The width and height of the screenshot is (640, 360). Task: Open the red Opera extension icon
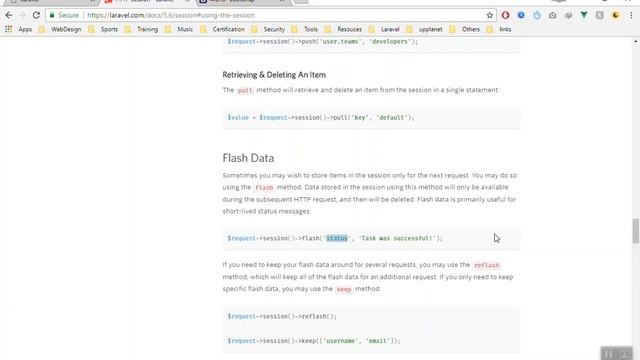[x=505, y=15]
